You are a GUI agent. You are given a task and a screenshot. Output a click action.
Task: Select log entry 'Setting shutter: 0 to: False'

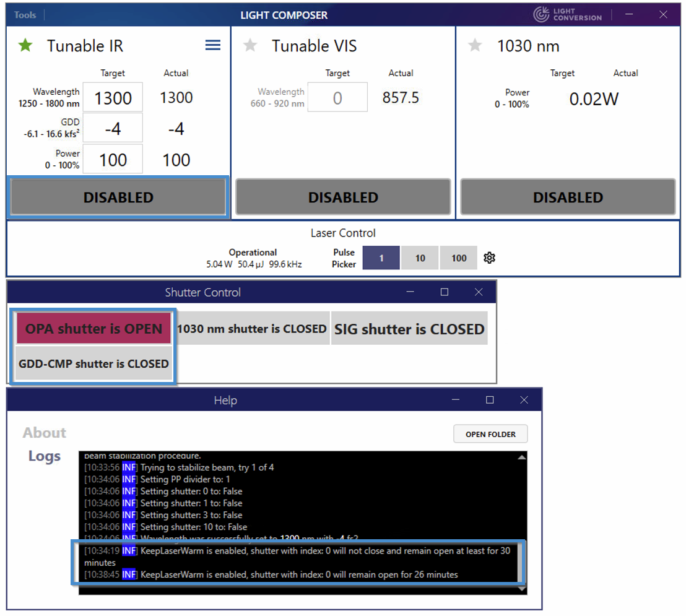coord(163,491)
